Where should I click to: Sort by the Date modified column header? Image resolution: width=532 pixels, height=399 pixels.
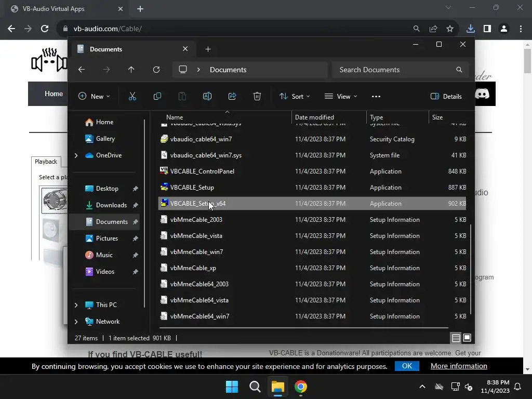(x=329, y=117)
